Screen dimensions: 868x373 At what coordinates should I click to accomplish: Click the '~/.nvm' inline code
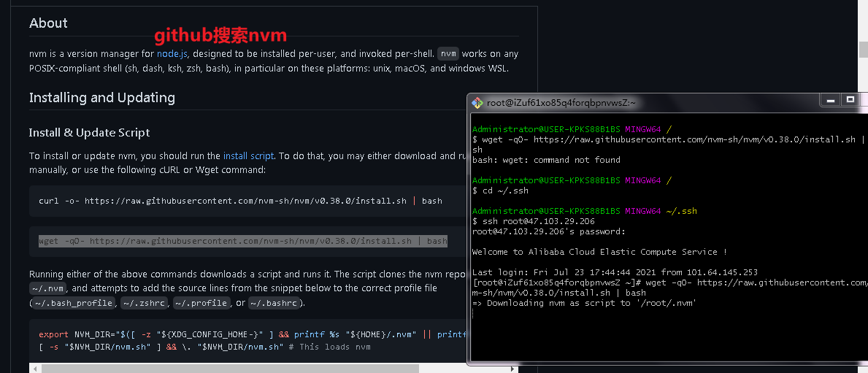coord(48,288)
